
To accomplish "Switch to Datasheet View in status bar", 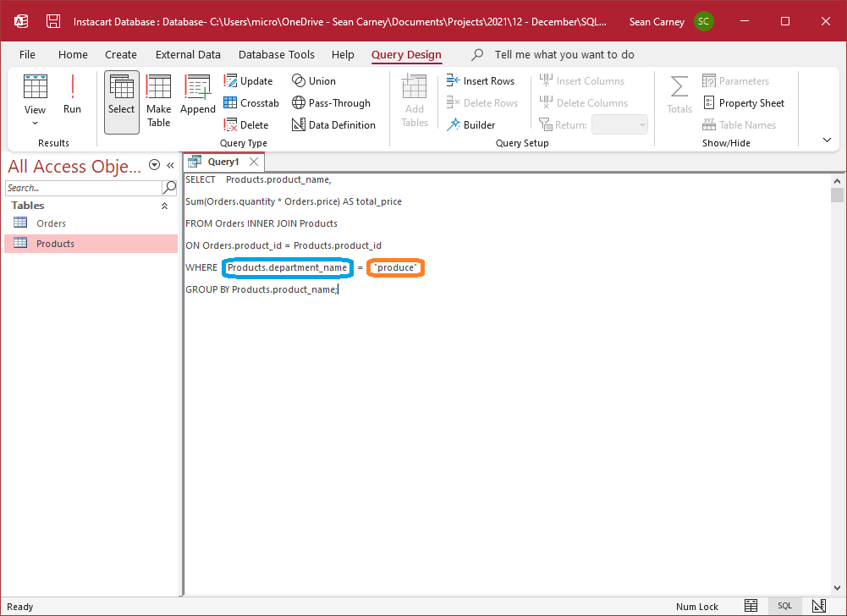I will point(751,607).
